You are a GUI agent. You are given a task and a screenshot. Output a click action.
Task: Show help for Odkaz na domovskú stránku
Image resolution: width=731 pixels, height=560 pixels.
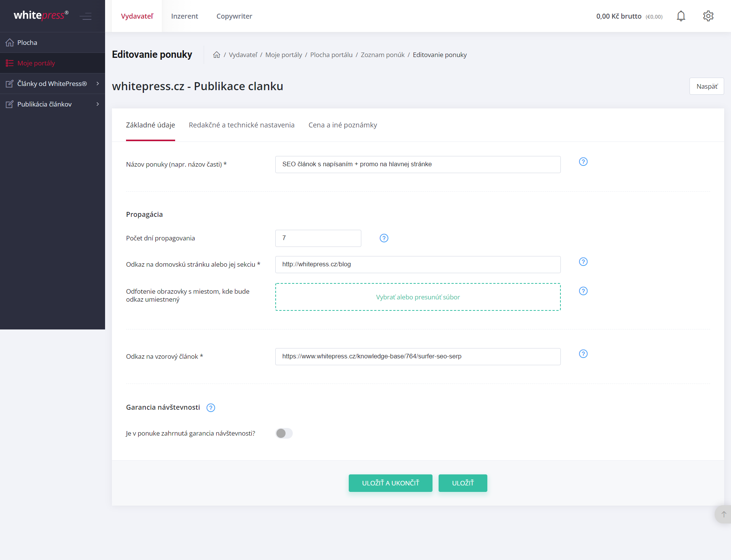[583, 262]
